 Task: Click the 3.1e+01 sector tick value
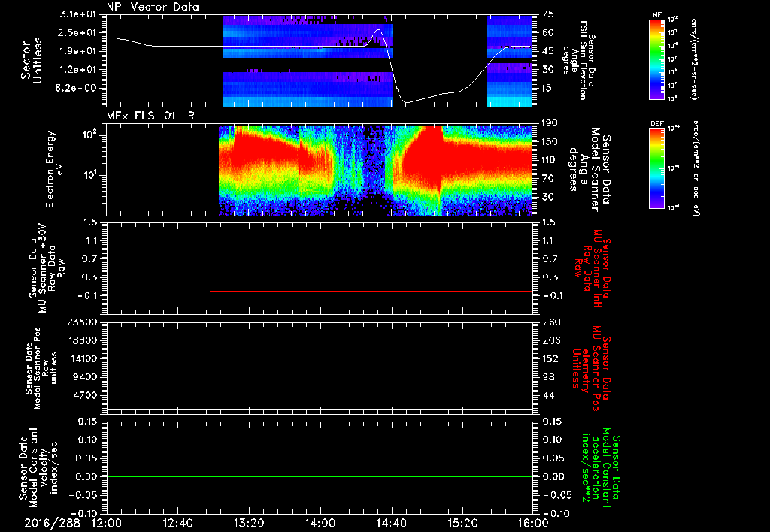coord(78,14)
